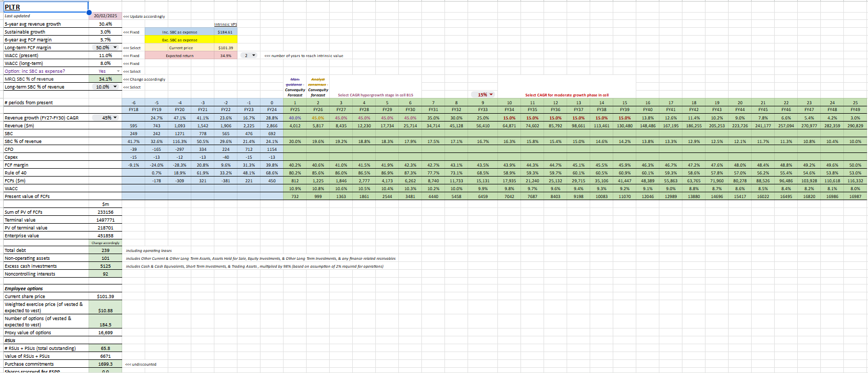The height and width of the screenshot is (373, 868).
Task: Select FY22 Capex value -40
Action: point(226,157)
